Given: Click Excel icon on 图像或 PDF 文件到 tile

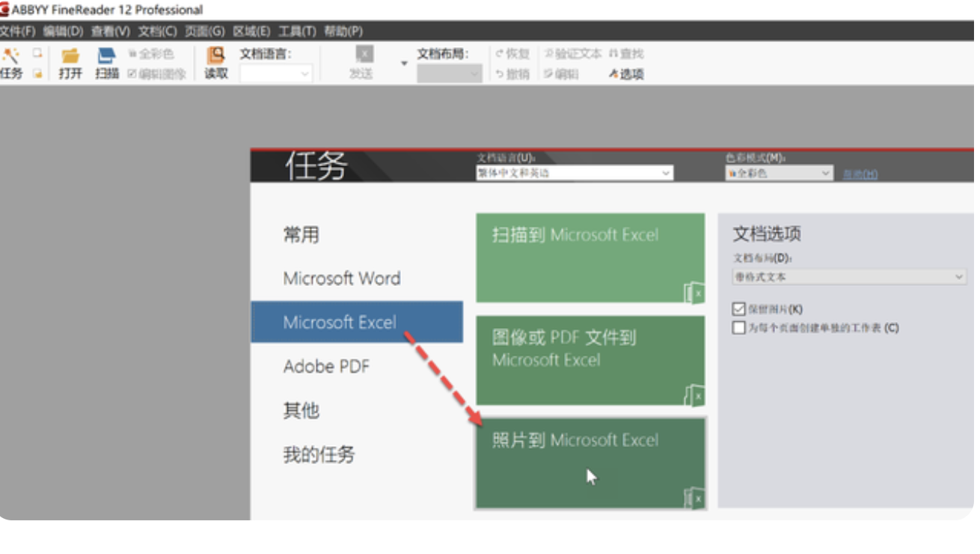Looking at the screenshot, I should [694, 395].
